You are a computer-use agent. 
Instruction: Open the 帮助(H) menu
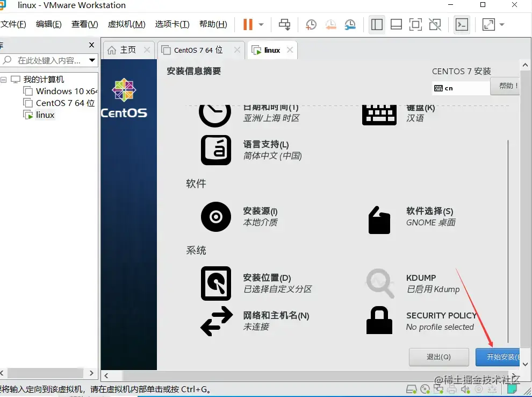click(213, 24)
